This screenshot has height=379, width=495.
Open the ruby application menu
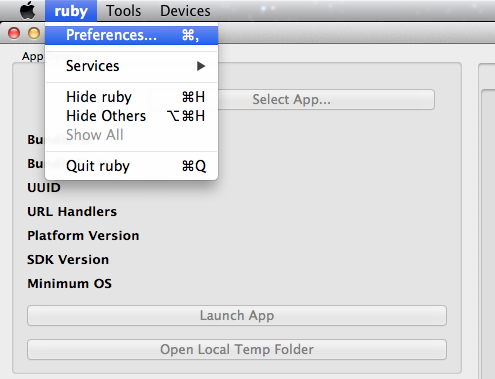(x=71, y=11)
